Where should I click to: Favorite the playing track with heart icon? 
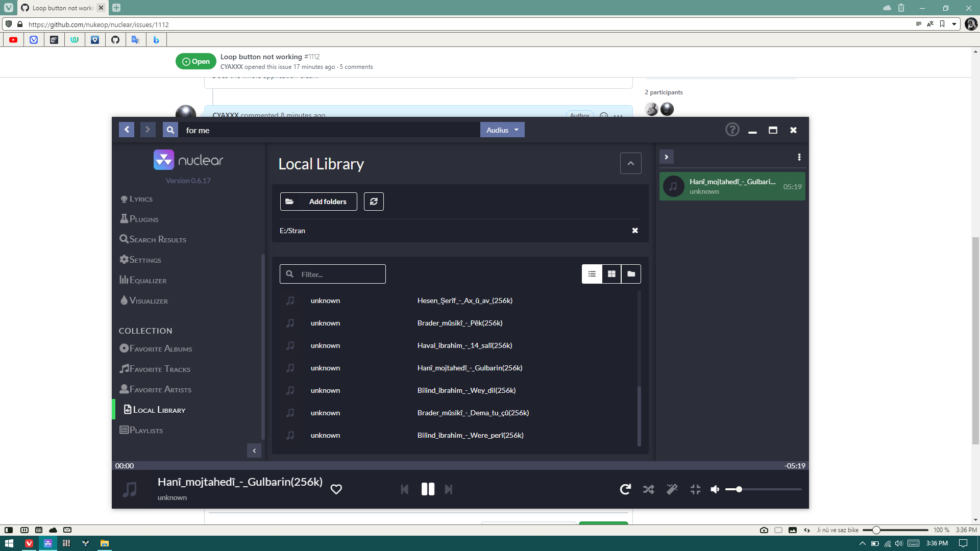[x=336, y=489]
